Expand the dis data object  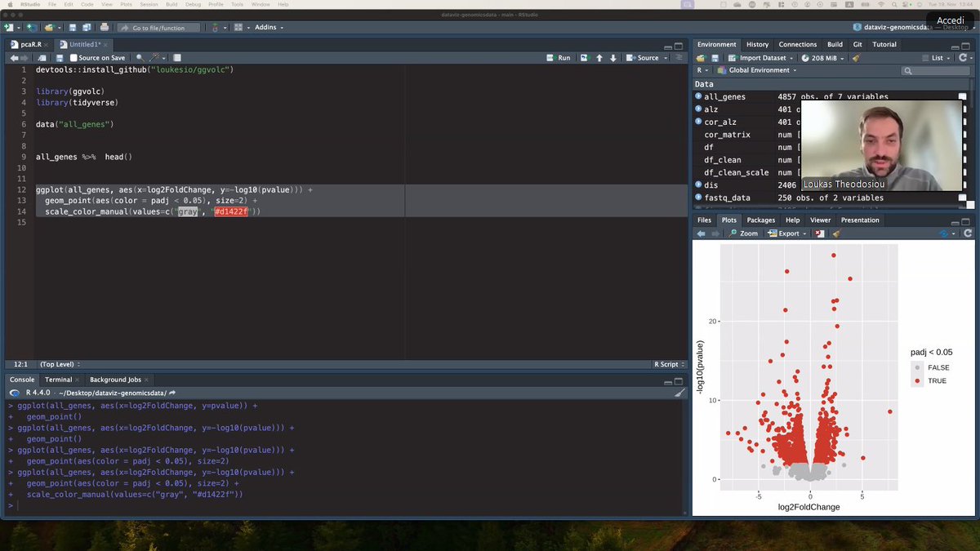click(x=698, y=184)
